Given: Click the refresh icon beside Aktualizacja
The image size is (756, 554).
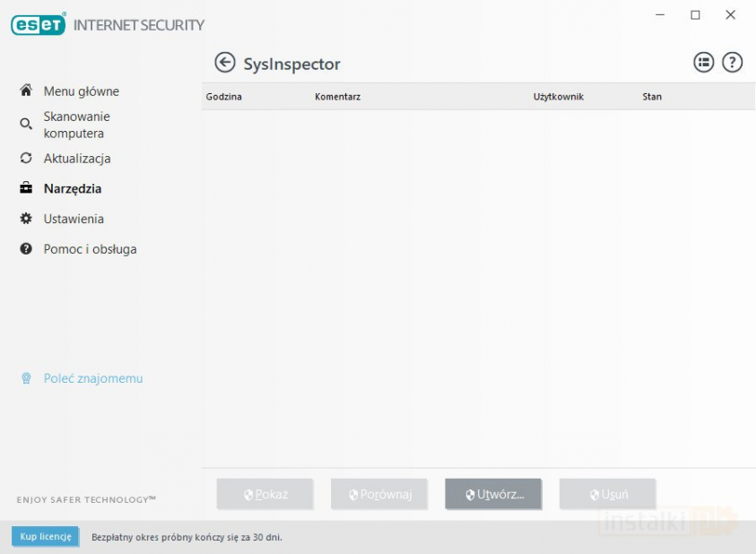Looking at the screenshot, I should [x=26, y=159].
